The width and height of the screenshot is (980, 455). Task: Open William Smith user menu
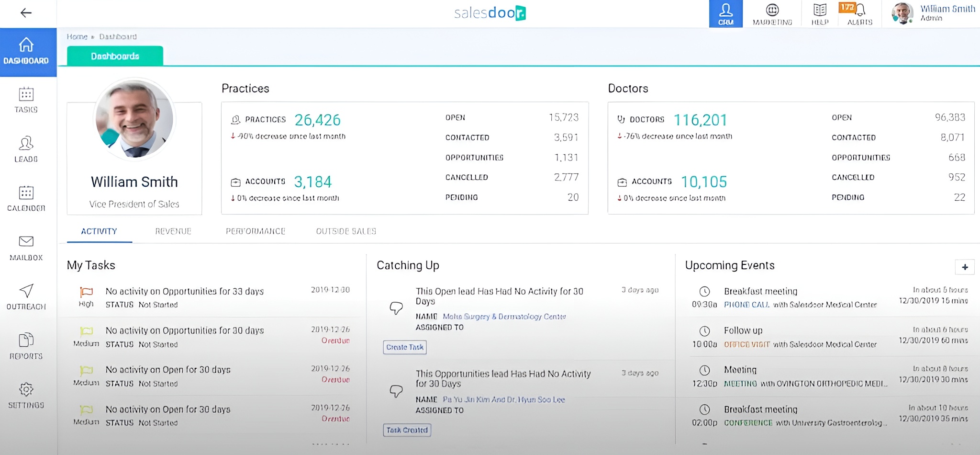click(933, 13)
